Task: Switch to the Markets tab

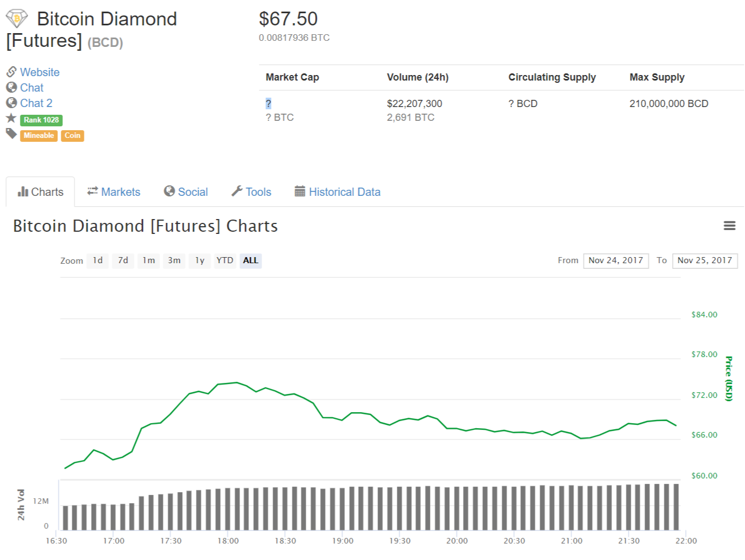Action: pyautogui.click(x=114, y=191)
